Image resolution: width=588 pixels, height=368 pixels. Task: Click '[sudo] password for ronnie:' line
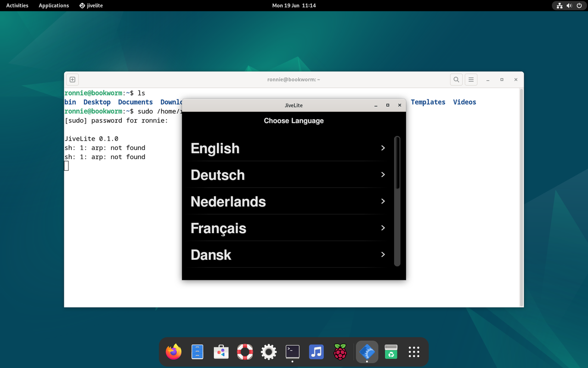[x=116, y=121]
